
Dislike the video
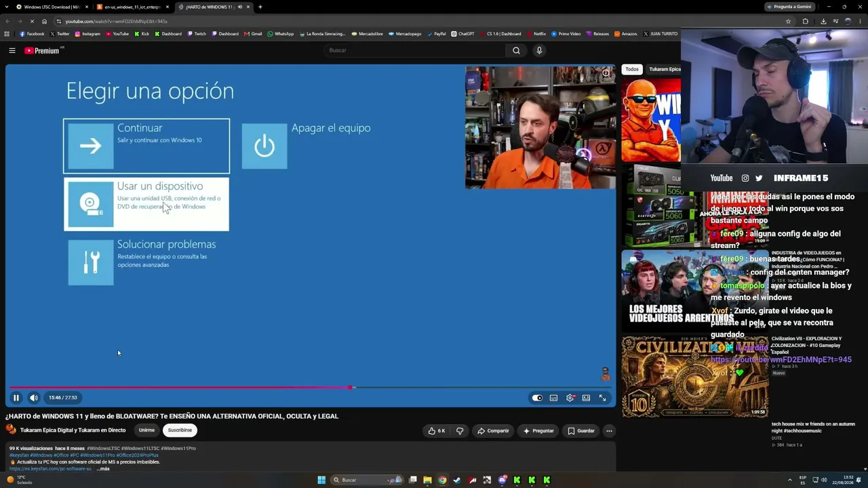460,430
